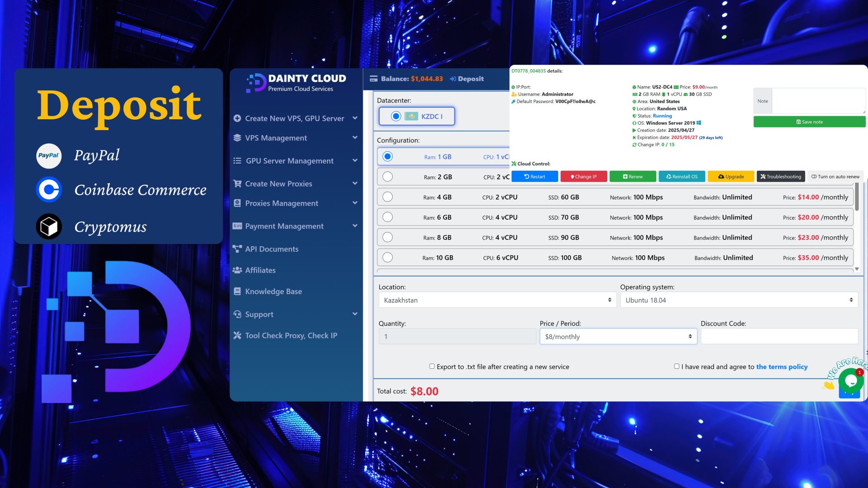
Task: Toggle Turn on auto renew
Action: pos(835,177)
